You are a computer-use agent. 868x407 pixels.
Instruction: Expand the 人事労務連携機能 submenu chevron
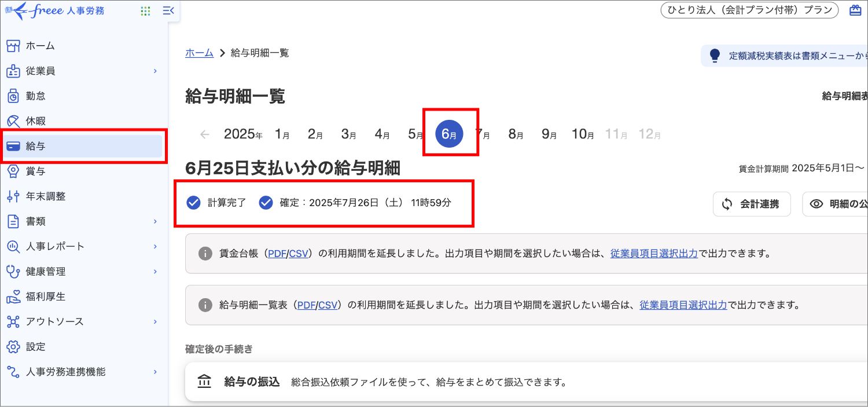coord(155,372)
